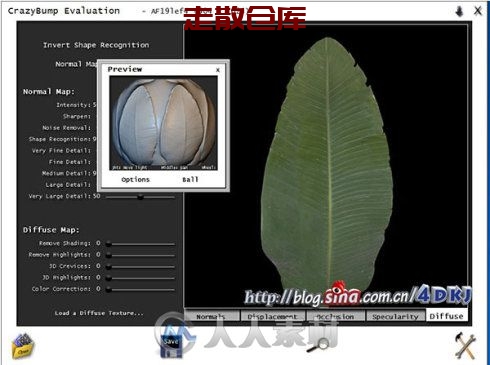Select the Diffuse tab
The image size is (490, 365).
[447, 316]
